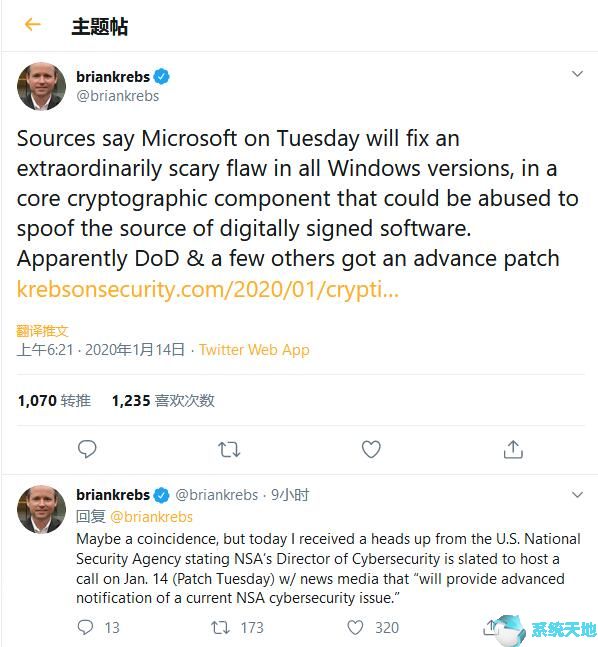Share the main tweet
Viewport: 598px width, 647px height.
513,449
